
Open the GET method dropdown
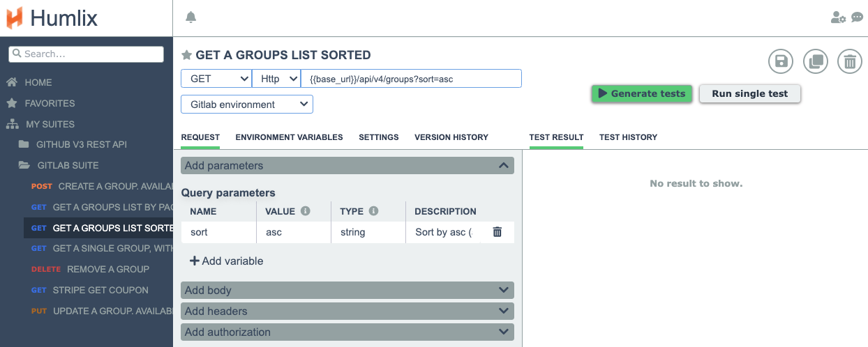tap(216, 79)
